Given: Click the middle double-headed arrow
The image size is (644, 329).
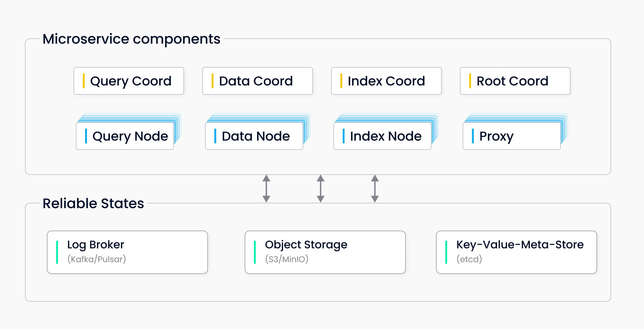Looking at the screenshot, I should pyautogui.click(x=320, y=189).
